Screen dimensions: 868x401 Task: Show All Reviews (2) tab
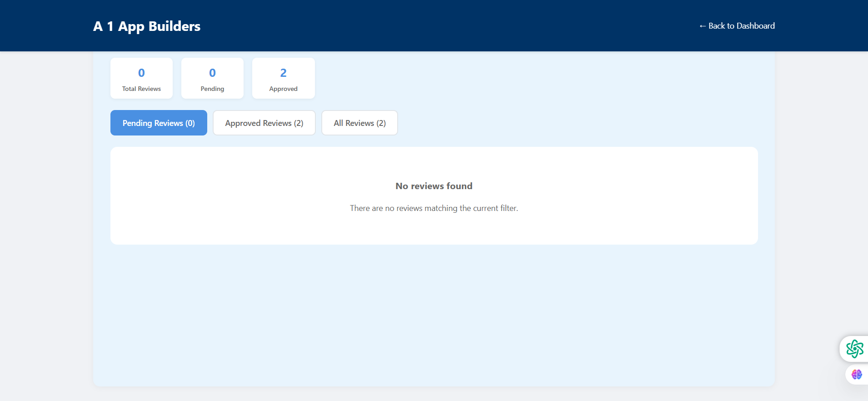pyautogui.click(x=359, y=123)
